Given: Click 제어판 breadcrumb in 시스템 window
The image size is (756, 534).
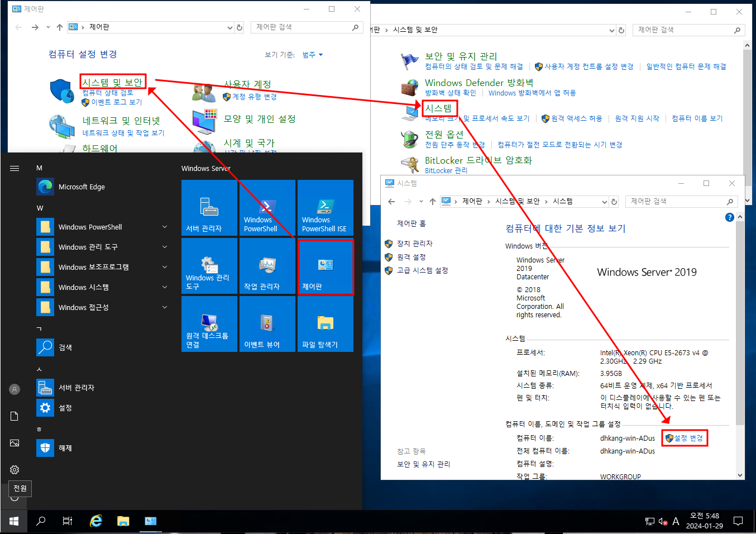Looking at the screenshot, I should pyautogui.click(x=472, y=201).
